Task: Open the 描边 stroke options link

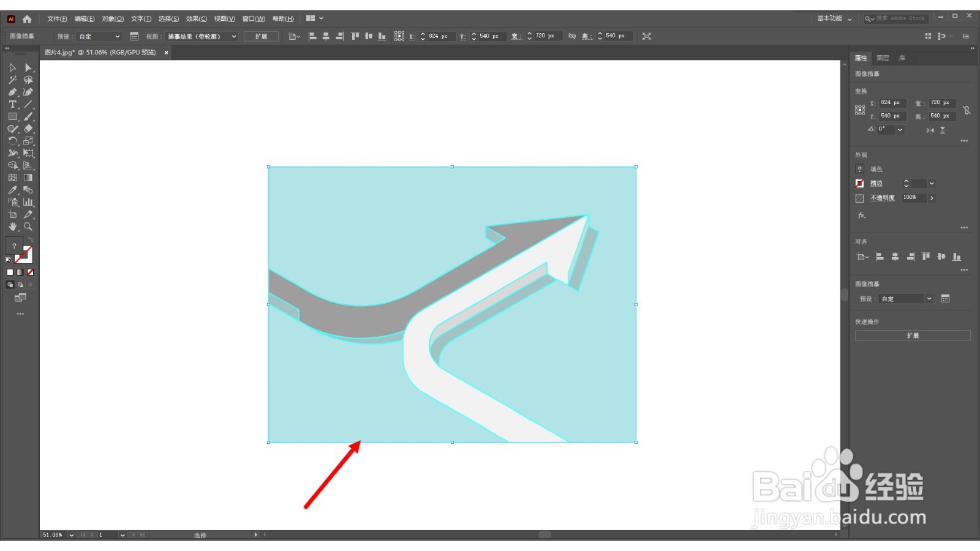Action: click(x=876, y=184)
